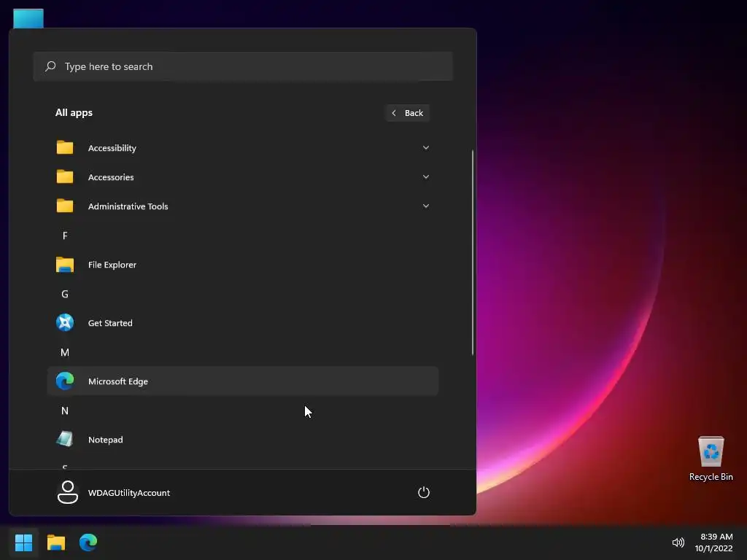Select the Recycle Bin desktop icon

point(711,458)
